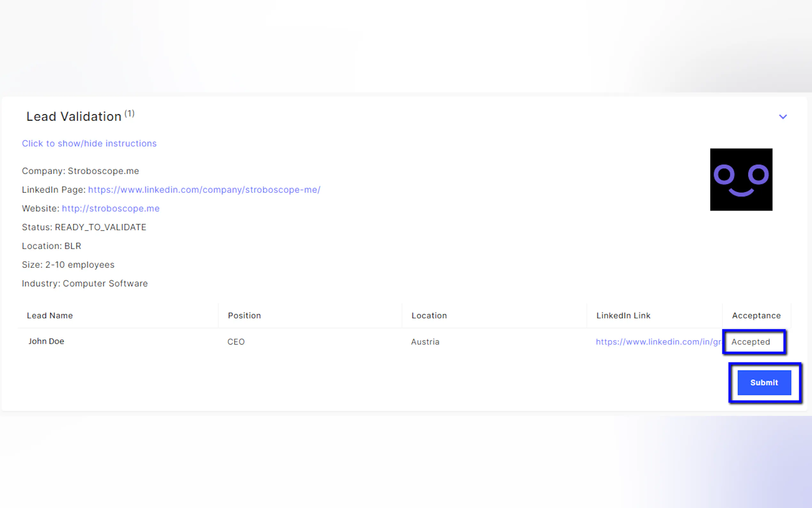Open the Accepted acceptance dropdown

coord(753,342)
